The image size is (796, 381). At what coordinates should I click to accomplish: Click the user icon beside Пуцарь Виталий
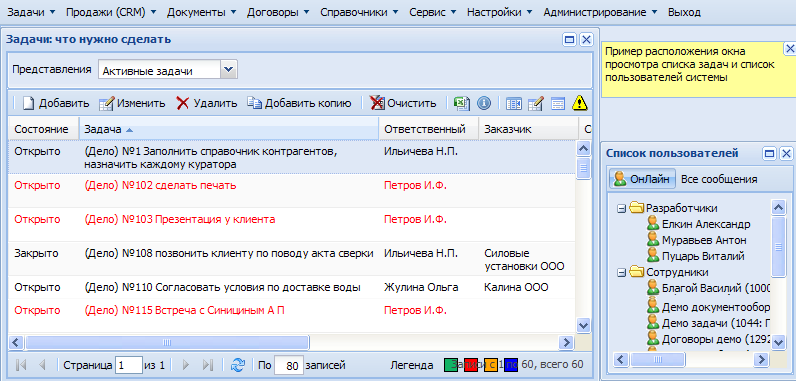coord(652,255)
